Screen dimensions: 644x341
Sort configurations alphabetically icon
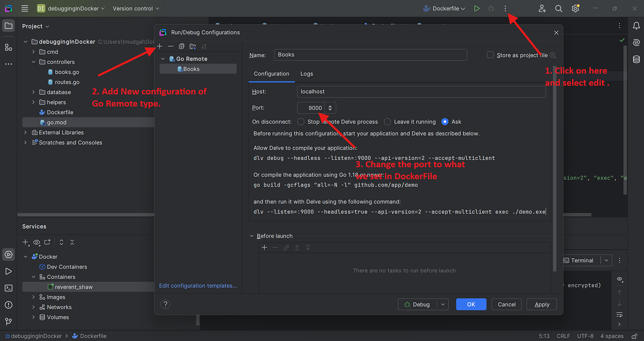pyautogui.click(x=204, y=46)
